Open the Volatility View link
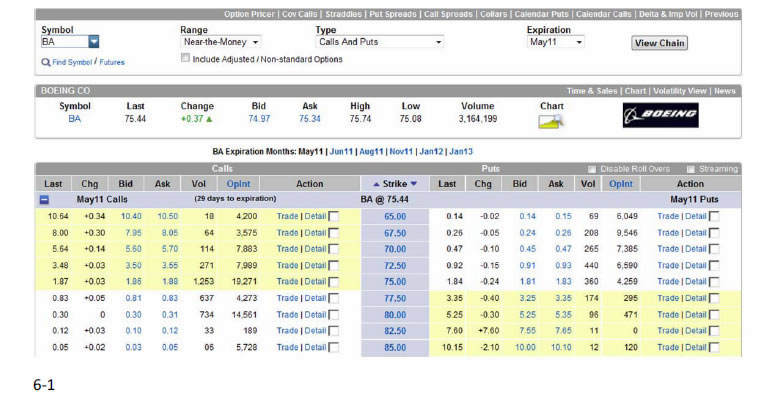Viewport: 767px width, 409px height. pyautogui.click(x=680, y=91)
